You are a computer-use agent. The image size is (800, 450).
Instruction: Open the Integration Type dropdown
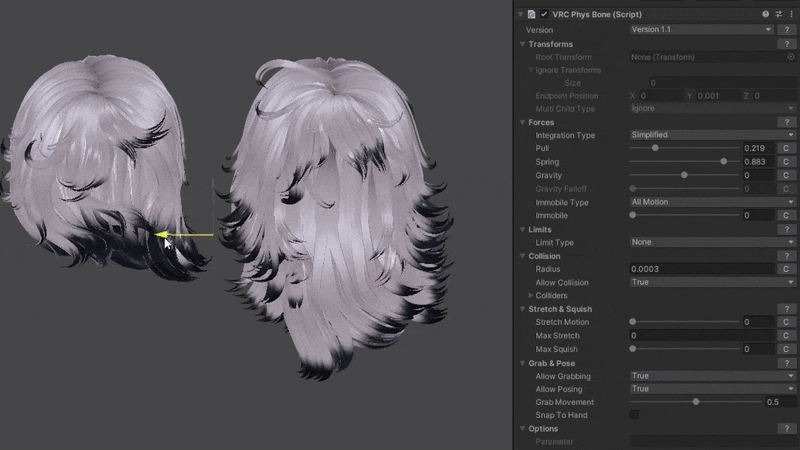tap(712, 135)
